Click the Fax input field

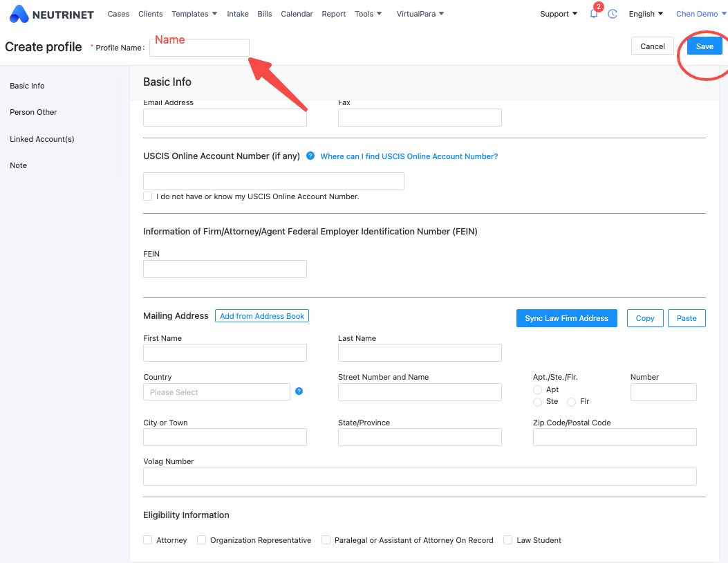pos(420,118)
